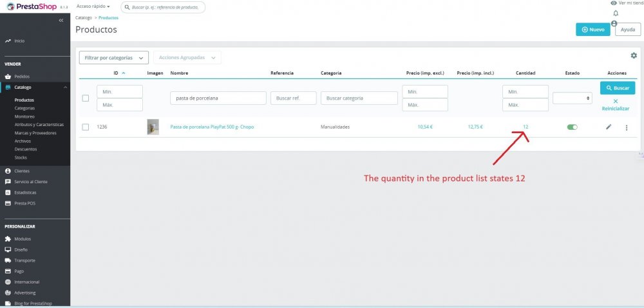
Task: Tick the select-all checkbox in filter row
Action: [x=86, y=98]
